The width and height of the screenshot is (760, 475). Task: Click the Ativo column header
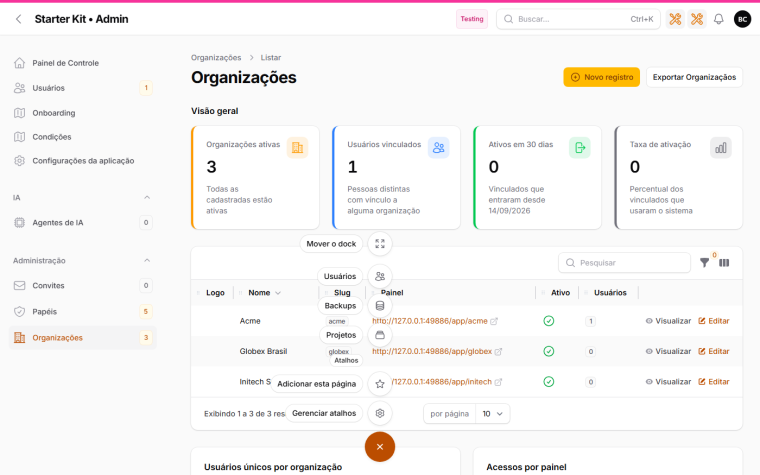(x=560, y=293)
